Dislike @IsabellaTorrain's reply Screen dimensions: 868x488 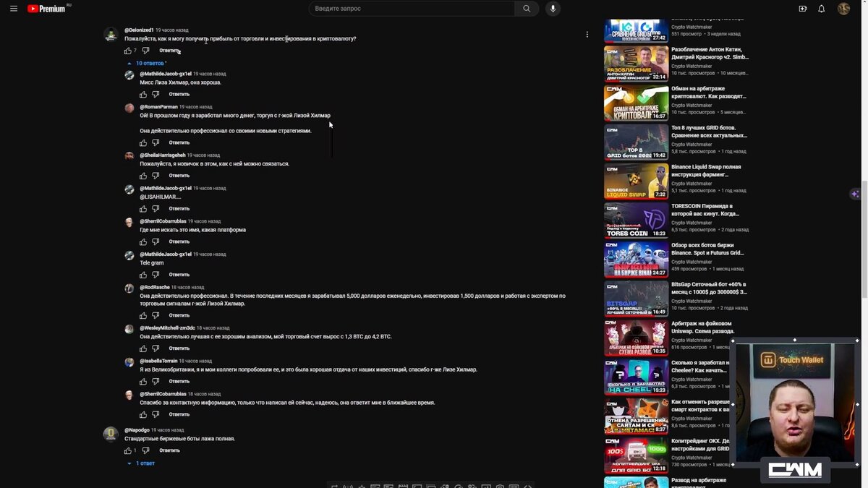(156, 381)
